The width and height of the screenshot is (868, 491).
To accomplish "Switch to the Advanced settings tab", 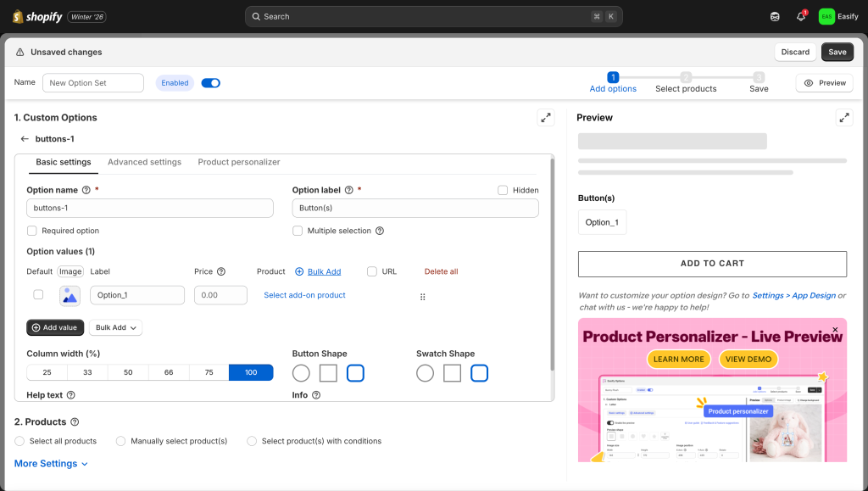I will pos(144,162).
